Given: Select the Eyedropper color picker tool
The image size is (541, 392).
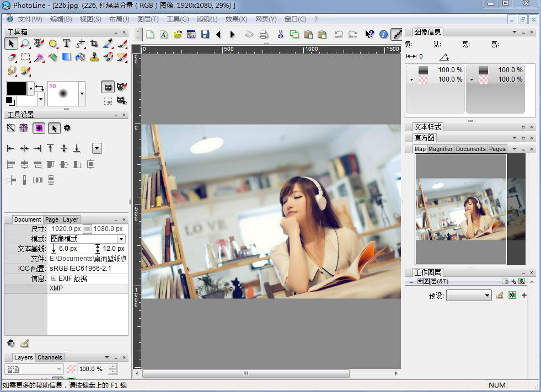Looking at the screenshot, I should tap(108, 44).
